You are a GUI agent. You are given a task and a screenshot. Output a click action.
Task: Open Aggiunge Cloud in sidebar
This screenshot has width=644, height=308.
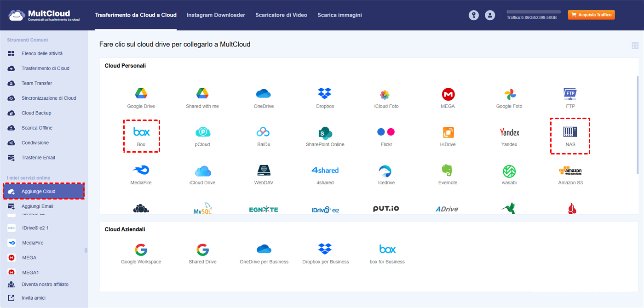pos(44,191)
